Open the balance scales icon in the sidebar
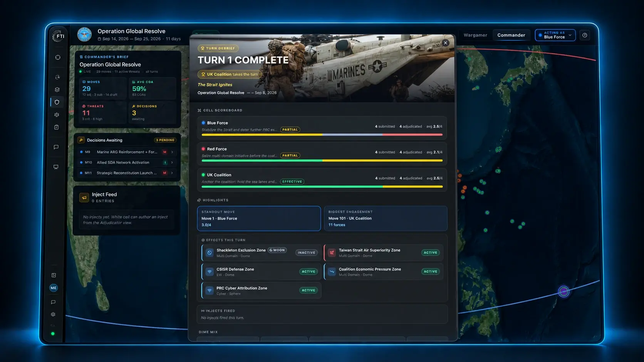The width and height of the screenshot is (644, 362). [57, 115]
